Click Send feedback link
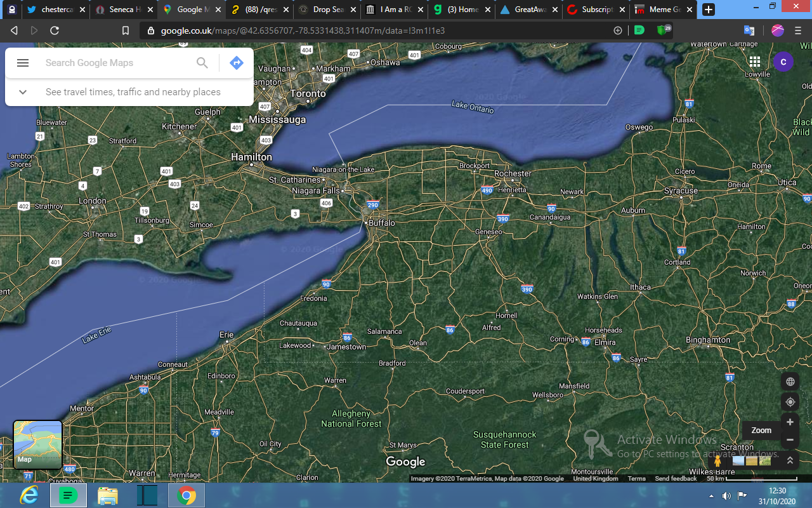Image resolution: width=812 pixels, height=508 pixels. pyautogui.click(x=676, y=479)
